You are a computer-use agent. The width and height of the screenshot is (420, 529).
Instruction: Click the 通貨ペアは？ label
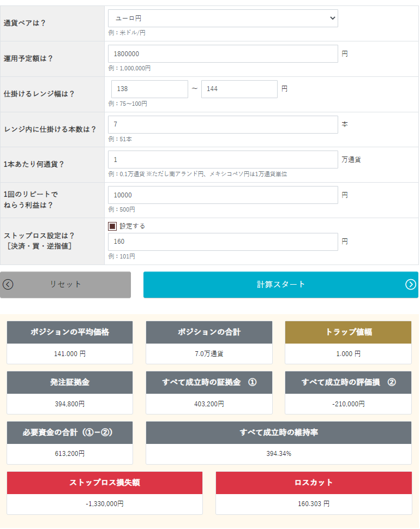(x=25, y=23)
